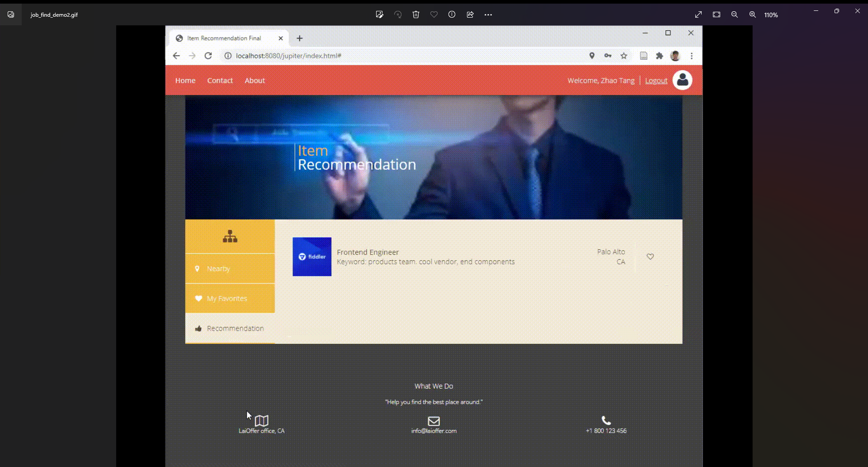Click the location pin icon in address bar

(592, 56)
